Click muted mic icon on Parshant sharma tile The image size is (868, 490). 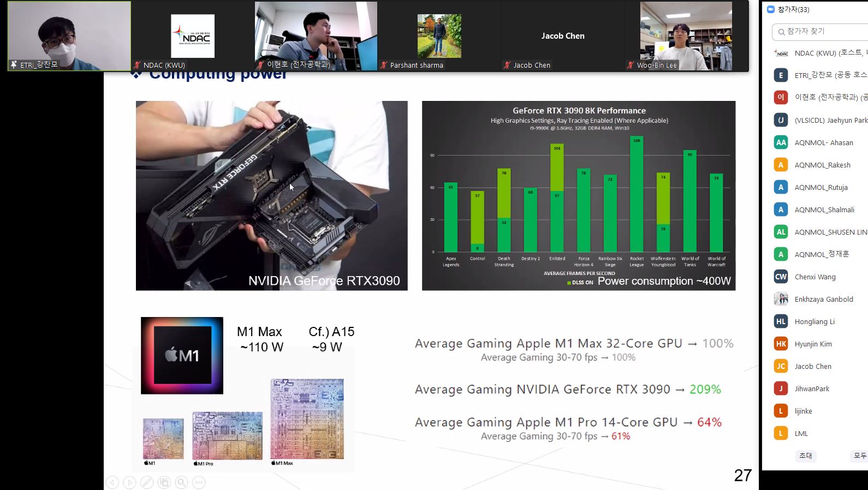point(384,65)
